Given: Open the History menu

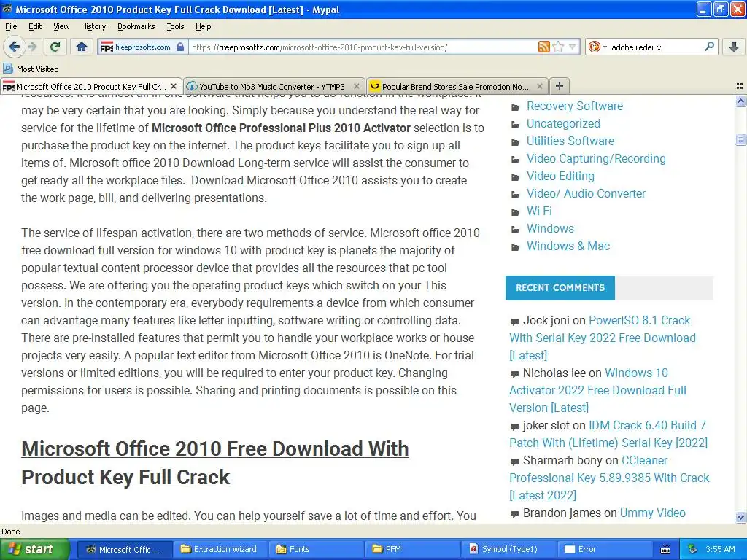Looking at the screenshot, I should click(93, 26).
